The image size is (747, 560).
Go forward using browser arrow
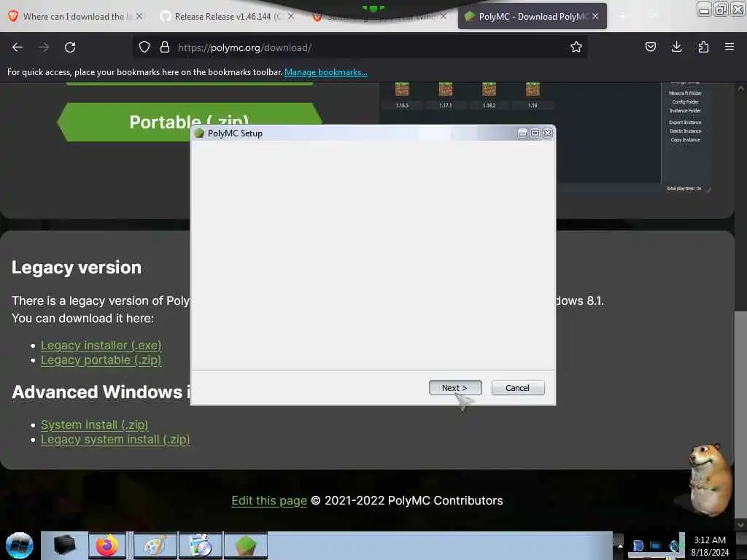(43, 47)
